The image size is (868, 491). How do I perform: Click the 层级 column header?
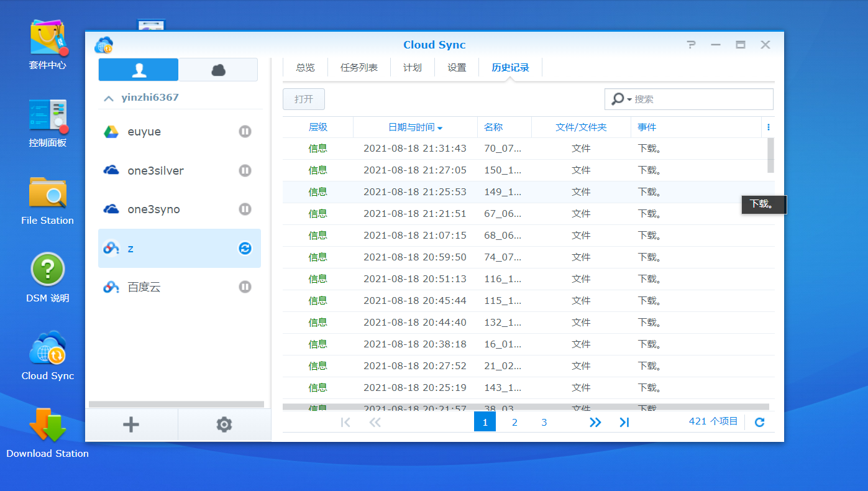coord(318,127)
